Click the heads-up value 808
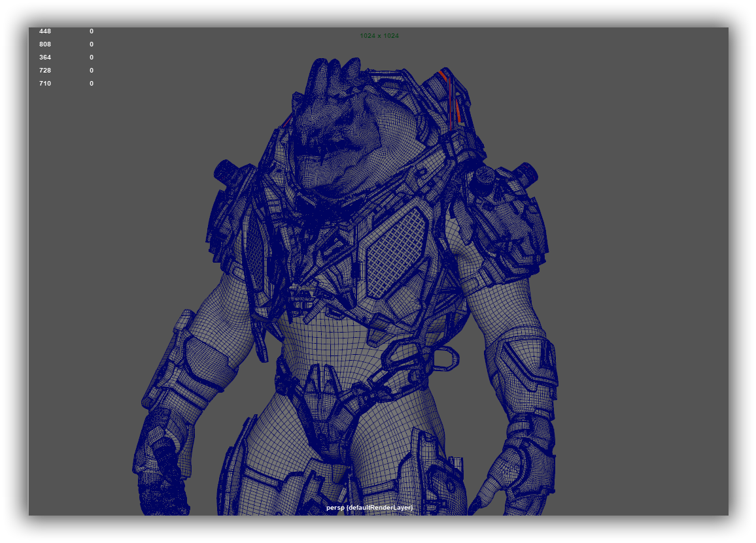The width and height of the screenshot is (756, 543). click(45, 44)
